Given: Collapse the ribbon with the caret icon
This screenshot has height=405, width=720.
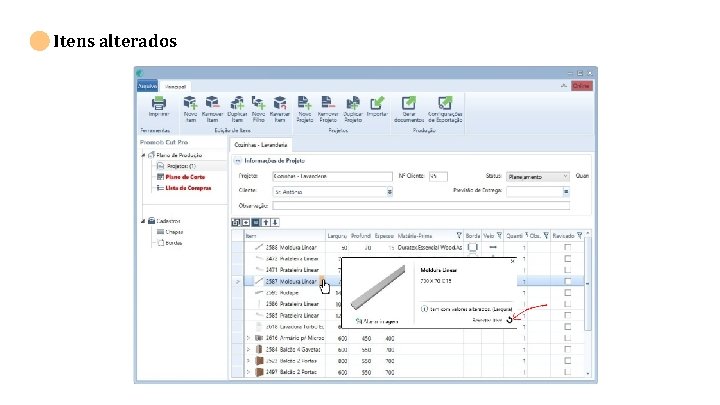Looking at the screenshot, I should [564, 86].
